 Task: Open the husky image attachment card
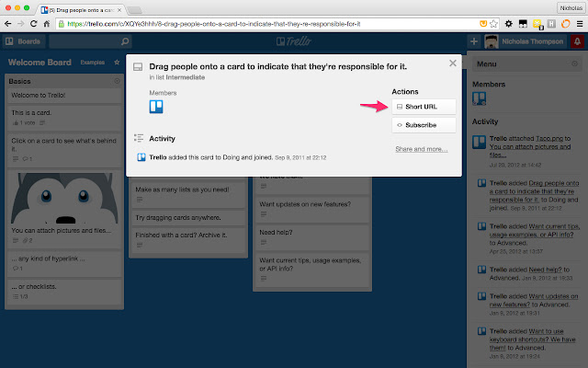click(x=64, y=209)
